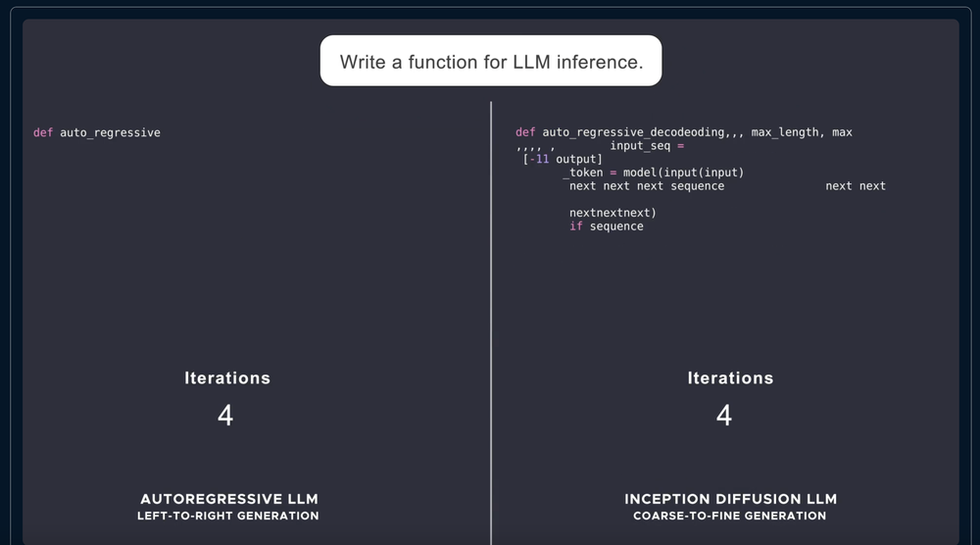Click the 'if sequence' code line

click(x=607, y=226)
